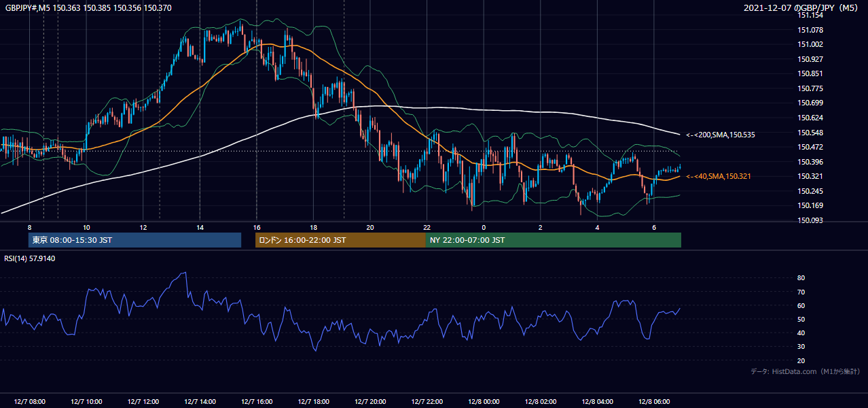Click RSI level 50 on the scale
Screen dimensions: 868x408
tap(801, 319)
